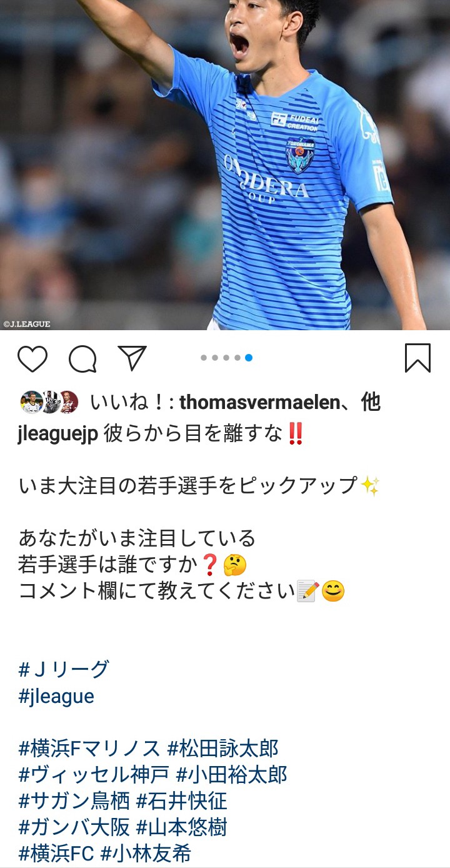450x868 pixels.
Task: Open comments with speech bubble icon
Action: tap(82, 359)
